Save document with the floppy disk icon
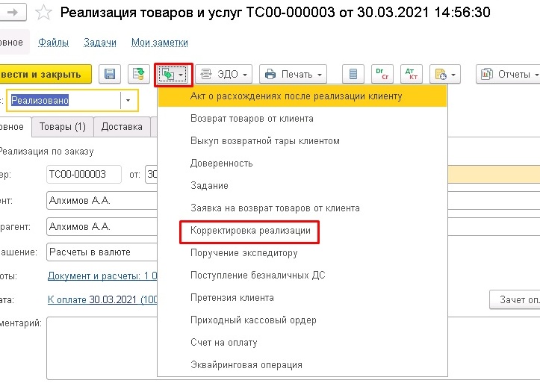The height and width of the screenshot is (392, 540). pyautogui.click(x=110, y=74)
